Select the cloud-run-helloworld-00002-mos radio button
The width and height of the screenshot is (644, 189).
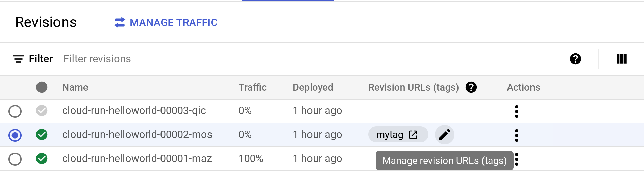pos(15,135)
